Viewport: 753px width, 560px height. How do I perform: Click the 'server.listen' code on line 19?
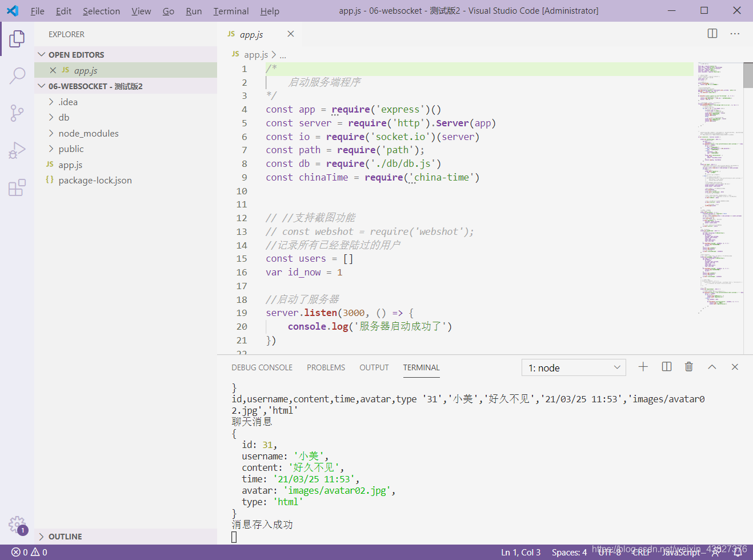click(x=301, y=313)
